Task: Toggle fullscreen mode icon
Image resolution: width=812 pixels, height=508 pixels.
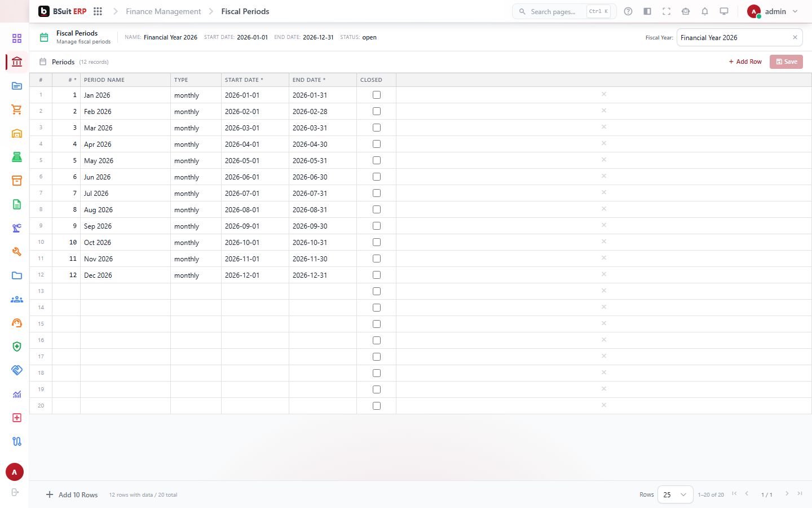Action: (x=667, y=11)
